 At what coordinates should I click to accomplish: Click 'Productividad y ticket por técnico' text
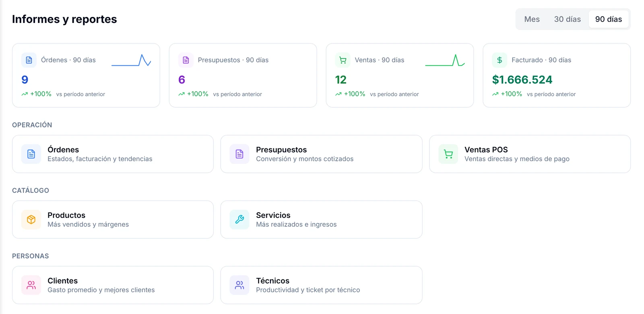(308, 290)
